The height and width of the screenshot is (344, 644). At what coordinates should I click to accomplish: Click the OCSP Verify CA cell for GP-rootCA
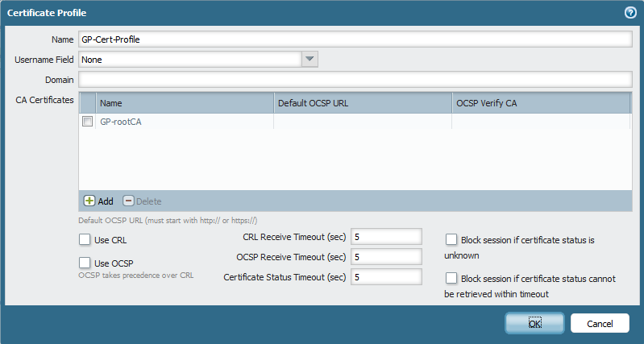pos(541,122)
